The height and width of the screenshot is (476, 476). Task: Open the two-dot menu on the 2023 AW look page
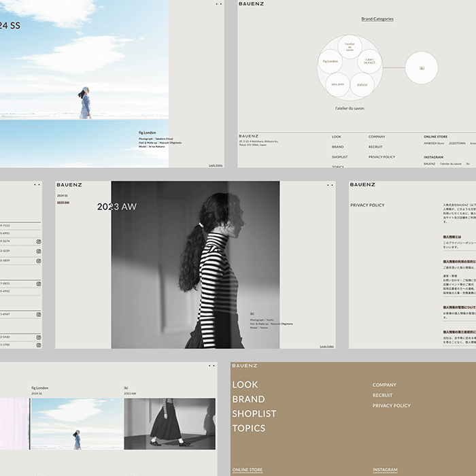click(330, 185)
